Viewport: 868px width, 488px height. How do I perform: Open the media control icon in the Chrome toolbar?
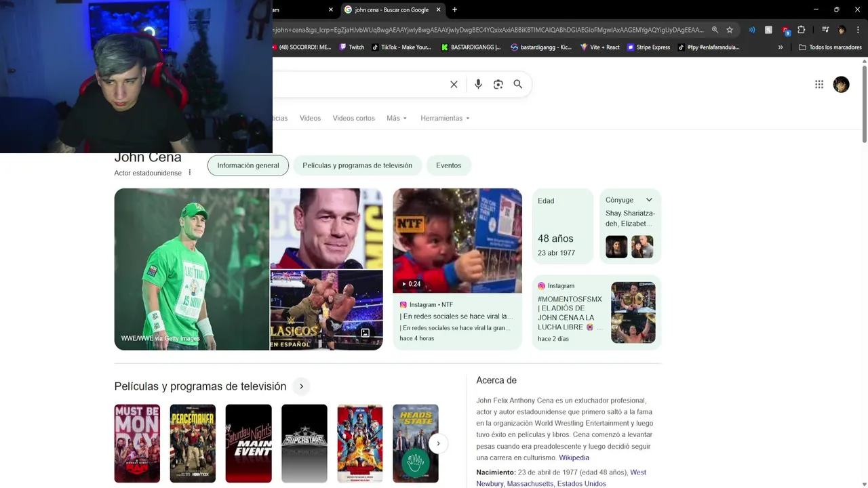pos(825,30)
